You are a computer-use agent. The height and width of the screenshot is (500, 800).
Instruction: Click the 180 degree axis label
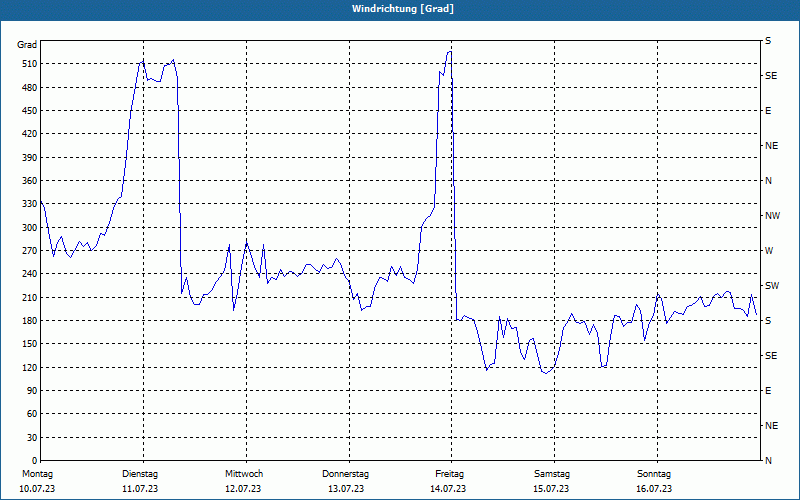29,321
